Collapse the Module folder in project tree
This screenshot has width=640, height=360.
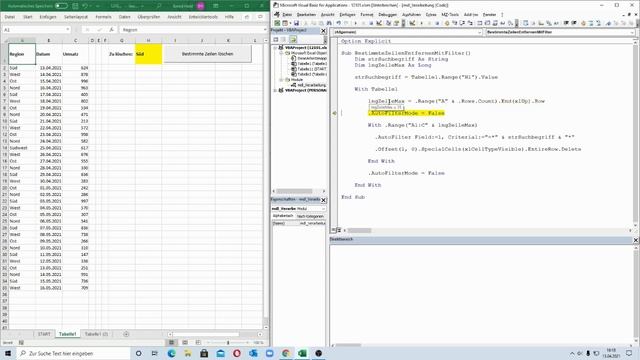tap(281, 80)
